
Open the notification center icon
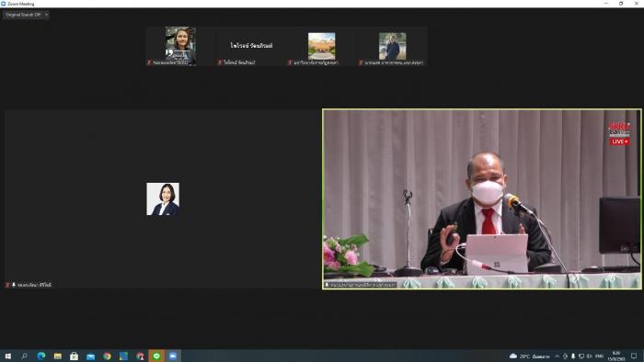(634, 356)
